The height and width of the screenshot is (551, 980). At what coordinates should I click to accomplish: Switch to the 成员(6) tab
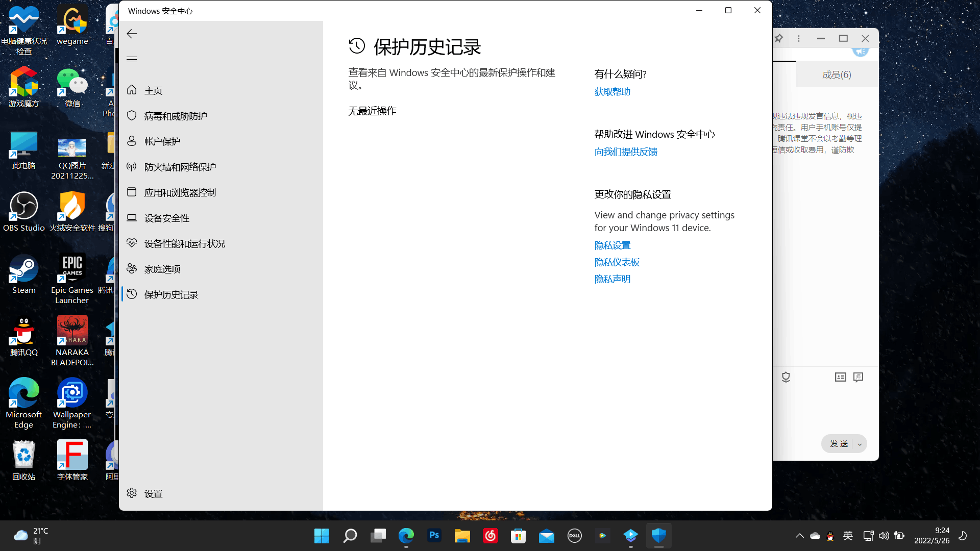click(837, 74)
